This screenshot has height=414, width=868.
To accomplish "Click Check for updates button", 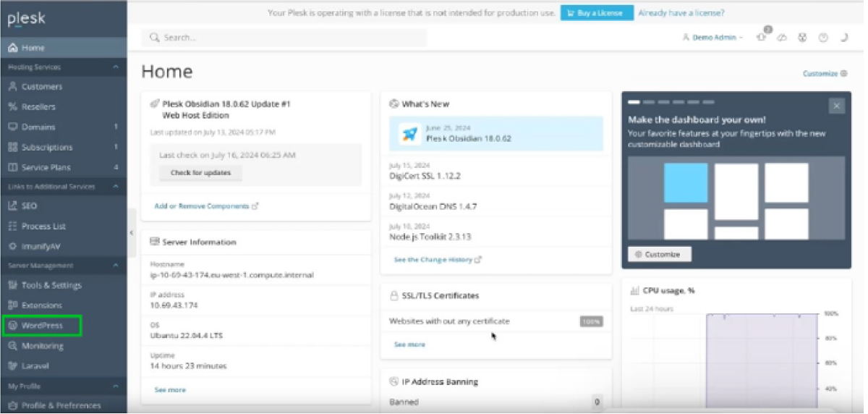I will pos(201,173).
